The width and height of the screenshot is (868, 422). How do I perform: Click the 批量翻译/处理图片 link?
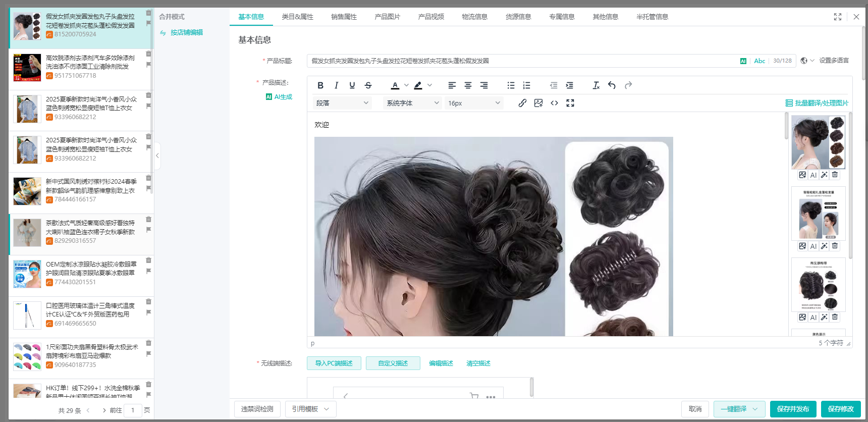817,103
